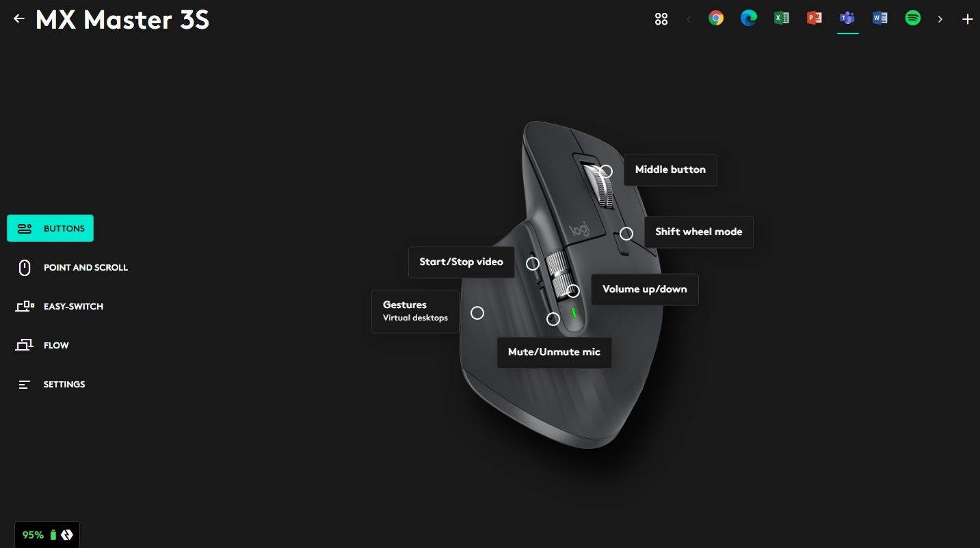Open Spotify app settings icon

pyautogui.click(x=913, y=18)
